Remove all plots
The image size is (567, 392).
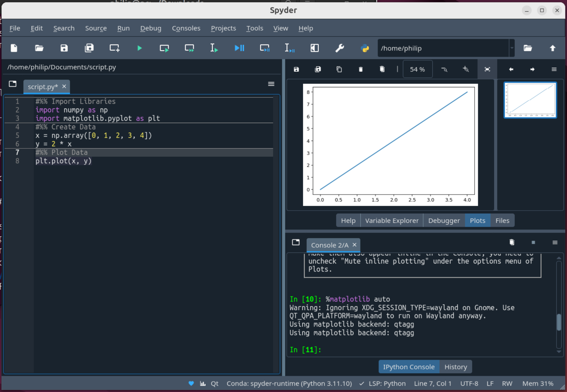pyautogui.click(x=382, y=69)
